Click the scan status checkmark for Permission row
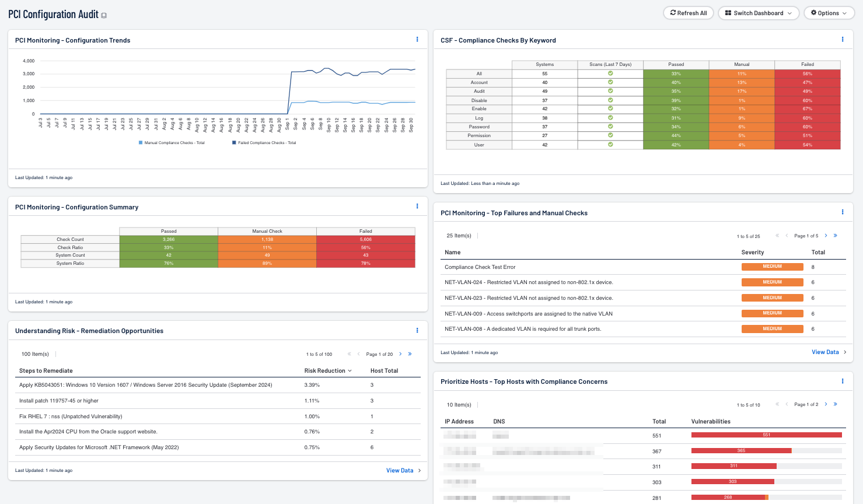Screen dimensions: 863x504 pos(610,135)
